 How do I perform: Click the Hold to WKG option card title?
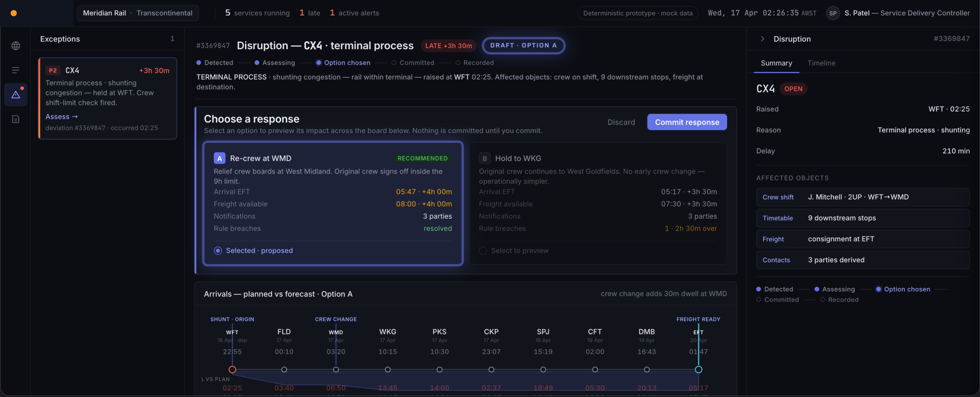(518, 158)
